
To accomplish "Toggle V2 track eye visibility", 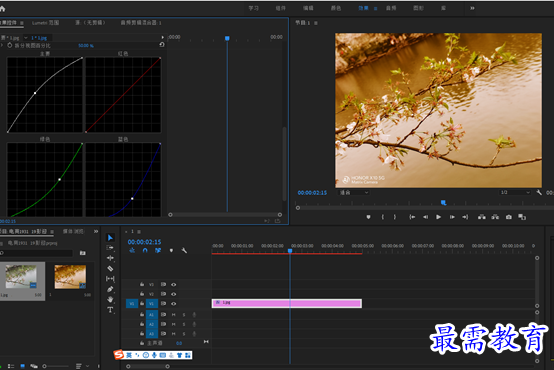I will 173,294.
